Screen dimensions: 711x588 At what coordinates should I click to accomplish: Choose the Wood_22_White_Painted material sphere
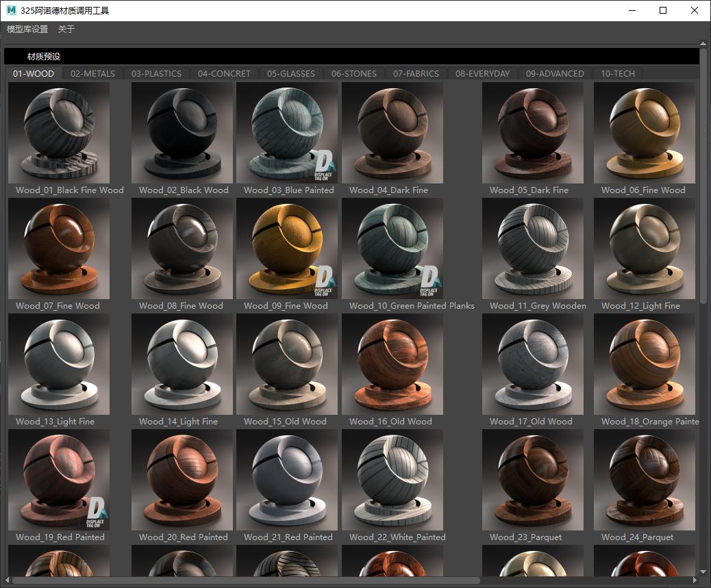pos(392,480)
